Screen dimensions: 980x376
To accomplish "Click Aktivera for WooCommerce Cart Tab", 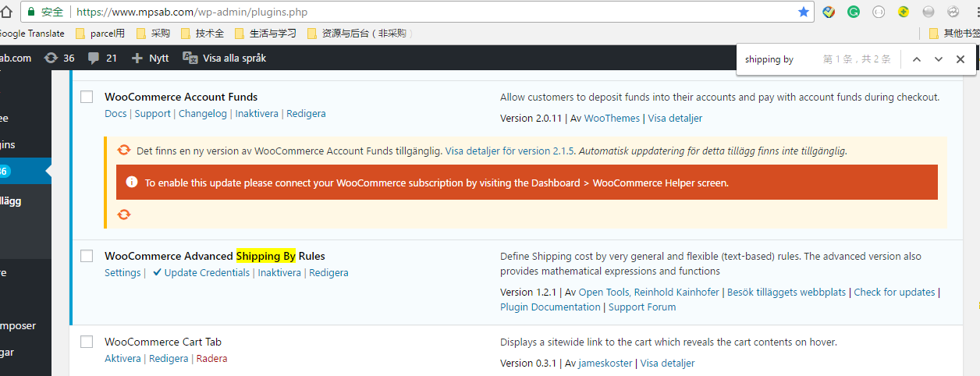I will coord(123,359).
